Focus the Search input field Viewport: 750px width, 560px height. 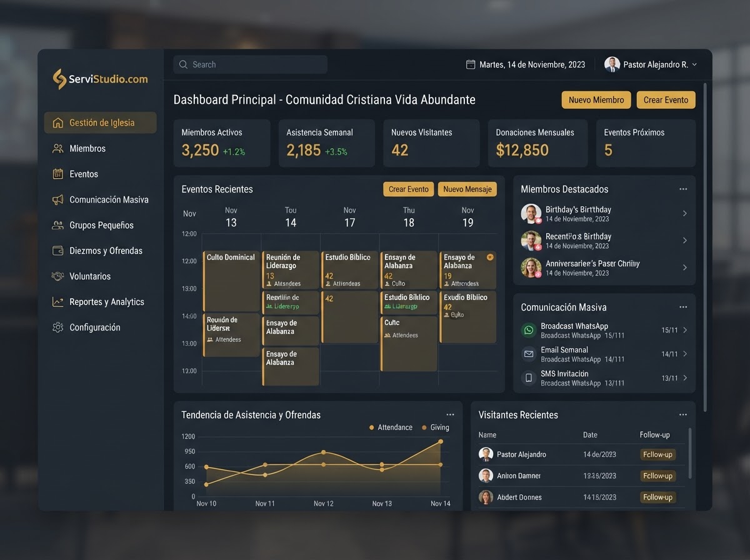(x=250, y=64)
